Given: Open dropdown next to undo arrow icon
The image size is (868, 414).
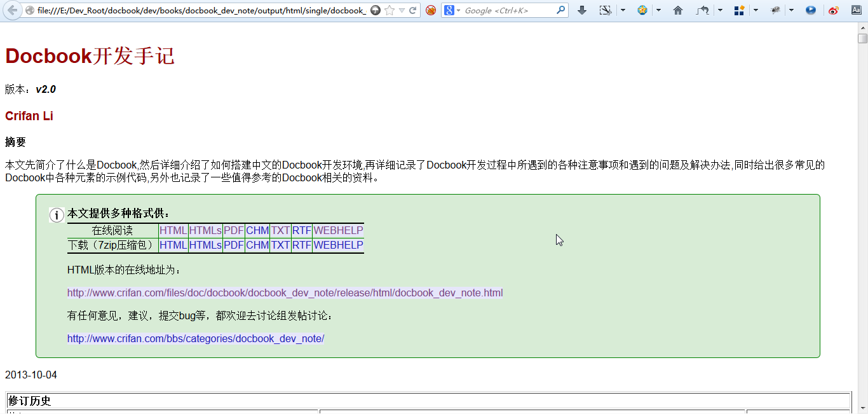Looking at the screenshot, I should click(x=719, y=10).
